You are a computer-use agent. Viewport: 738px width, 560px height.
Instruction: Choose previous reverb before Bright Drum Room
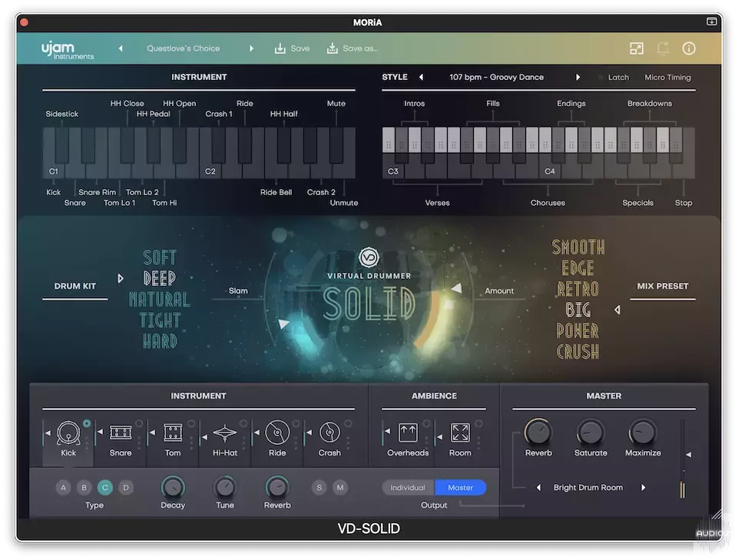pyautogui.click(x=538, y=488)
